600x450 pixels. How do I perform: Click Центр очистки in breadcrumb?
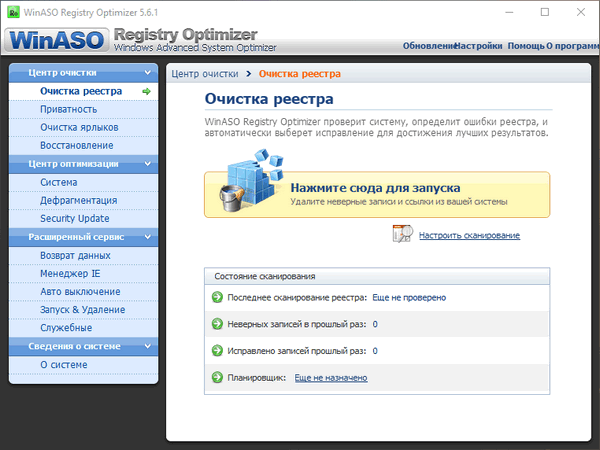click(x=205, y=74)
